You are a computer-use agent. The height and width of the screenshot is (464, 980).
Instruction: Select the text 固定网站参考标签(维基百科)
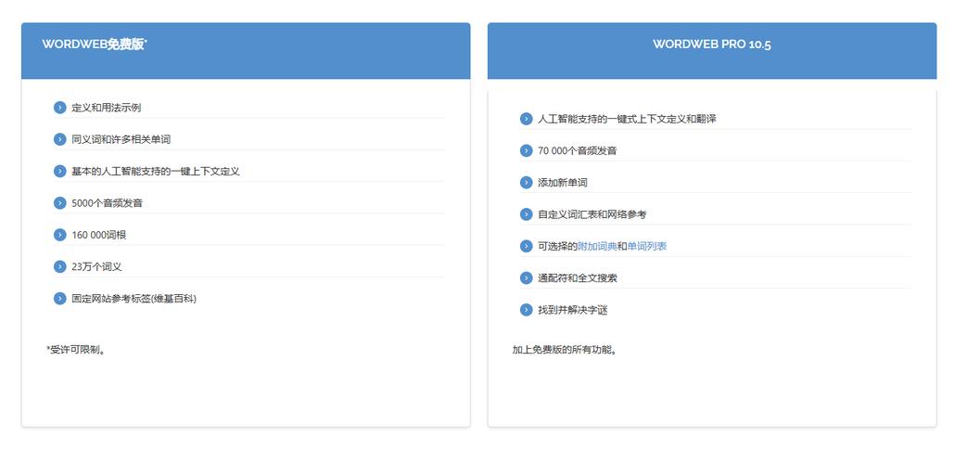tap(134, 299)
